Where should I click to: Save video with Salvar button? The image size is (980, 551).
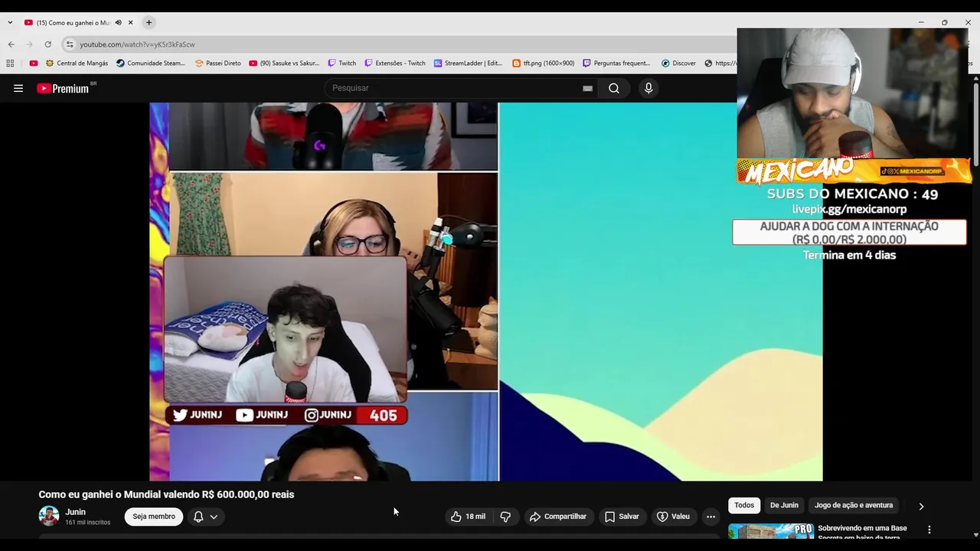click(x=622, y=517)
